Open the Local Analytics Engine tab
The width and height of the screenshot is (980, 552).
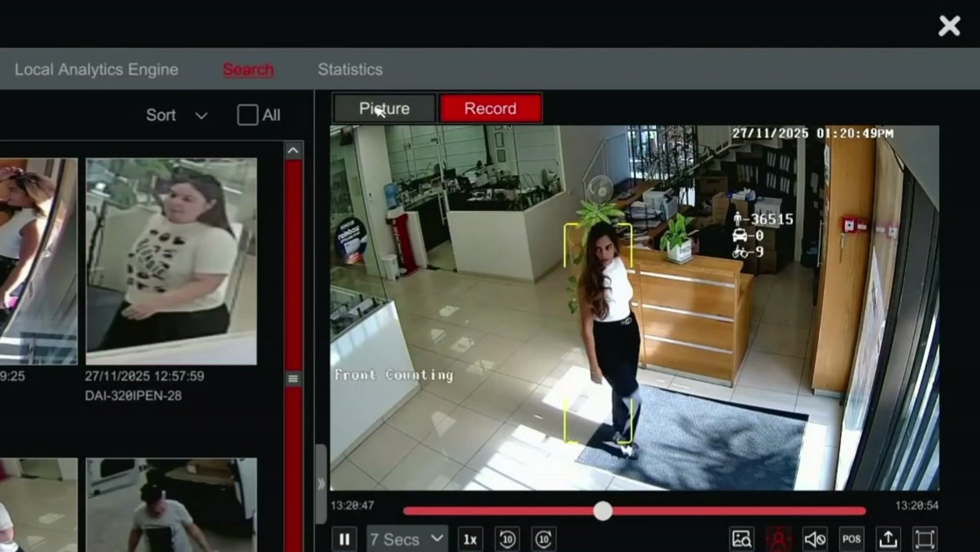point(97,69)
